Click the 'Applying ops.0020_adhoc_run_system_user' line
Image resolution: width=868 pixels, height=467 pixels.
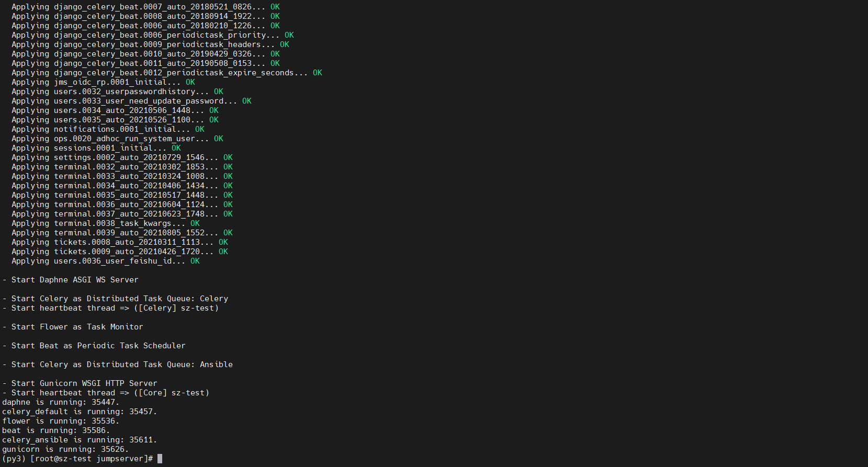pyautogui.click(x=117, y=139)
